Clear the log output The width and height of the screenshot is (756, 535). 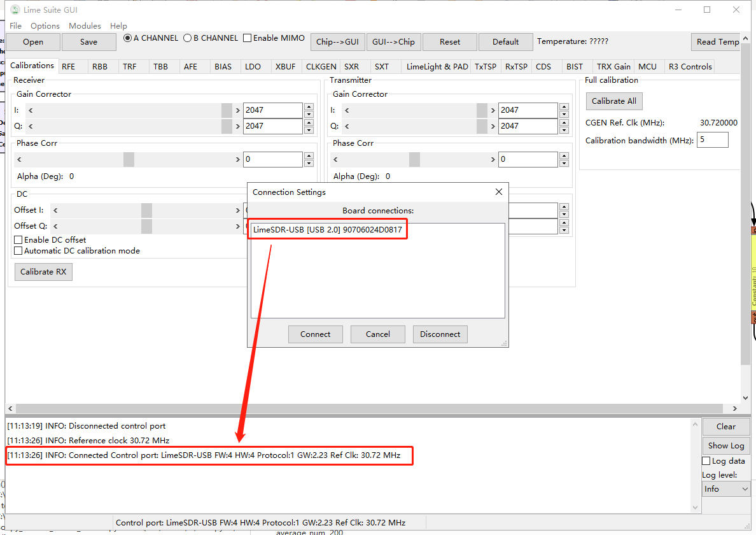tap(725, 427)
